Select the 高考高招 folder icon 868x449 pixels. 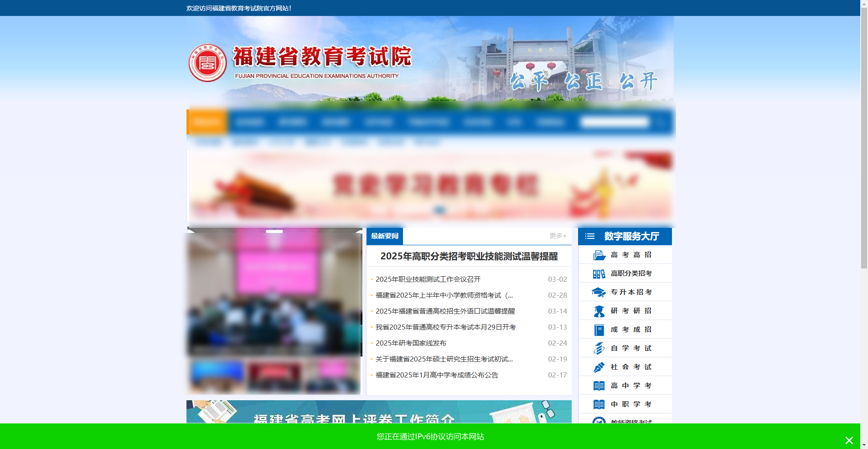tap(599, 255)
